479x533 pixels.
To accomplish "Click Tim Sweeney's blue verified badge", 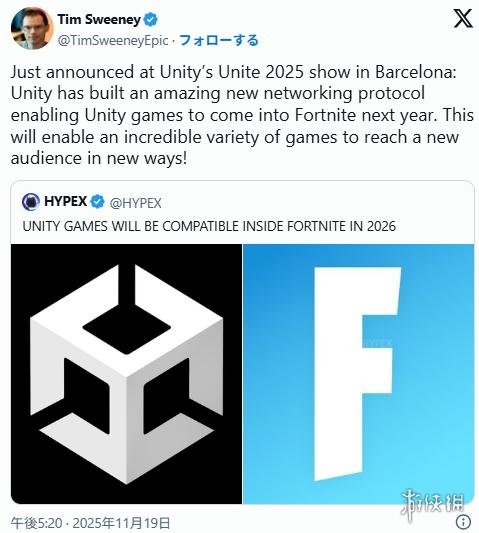I will click(151, 19).
